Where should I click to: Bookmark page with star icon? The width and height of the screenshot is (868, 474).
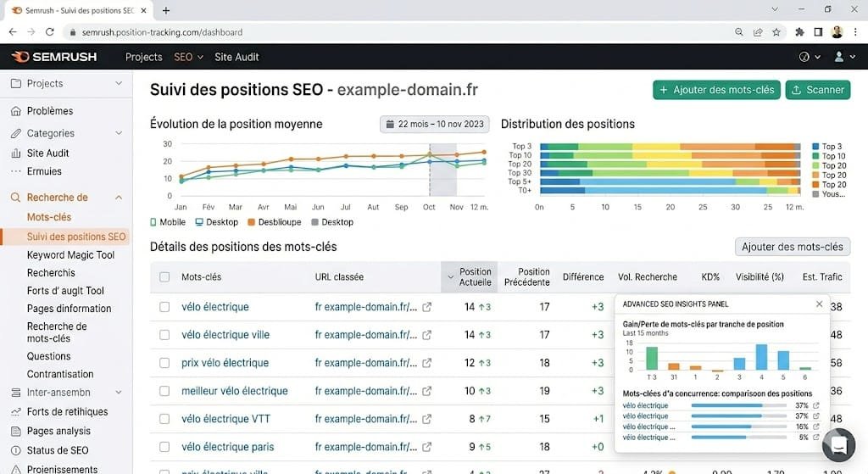click(x=776, y=32)
